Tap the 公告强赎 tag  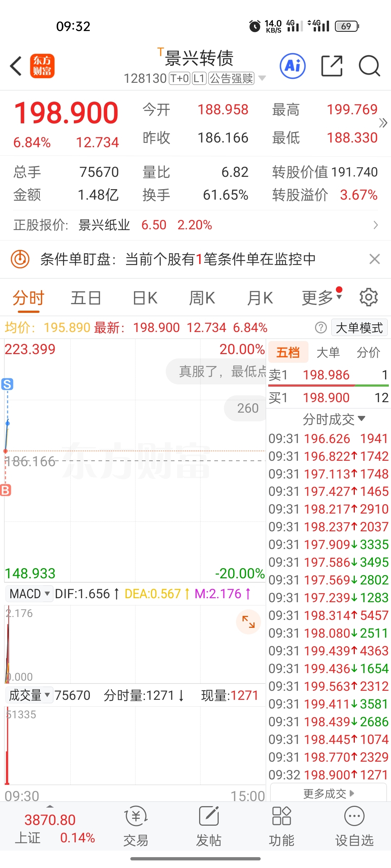(231, 78)
